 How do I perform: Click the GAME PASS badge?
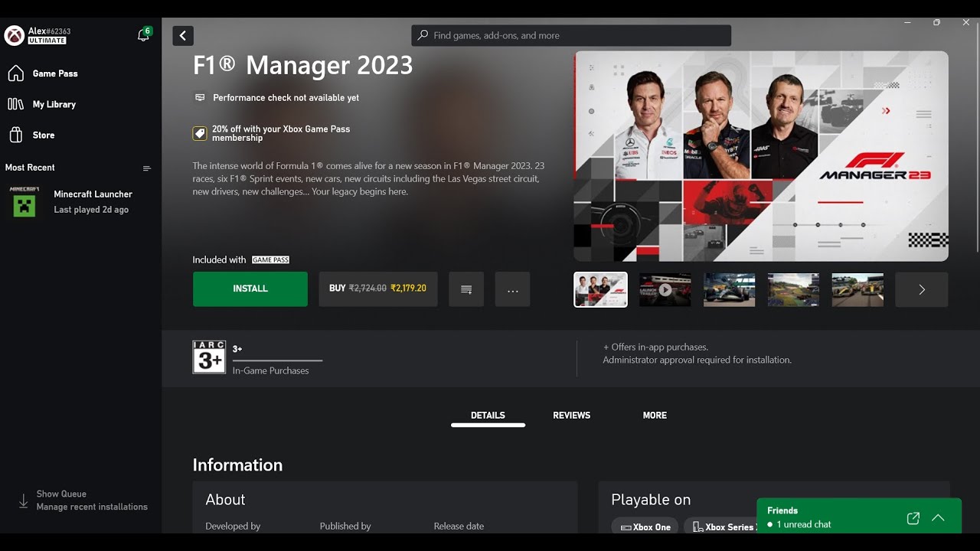270,260
